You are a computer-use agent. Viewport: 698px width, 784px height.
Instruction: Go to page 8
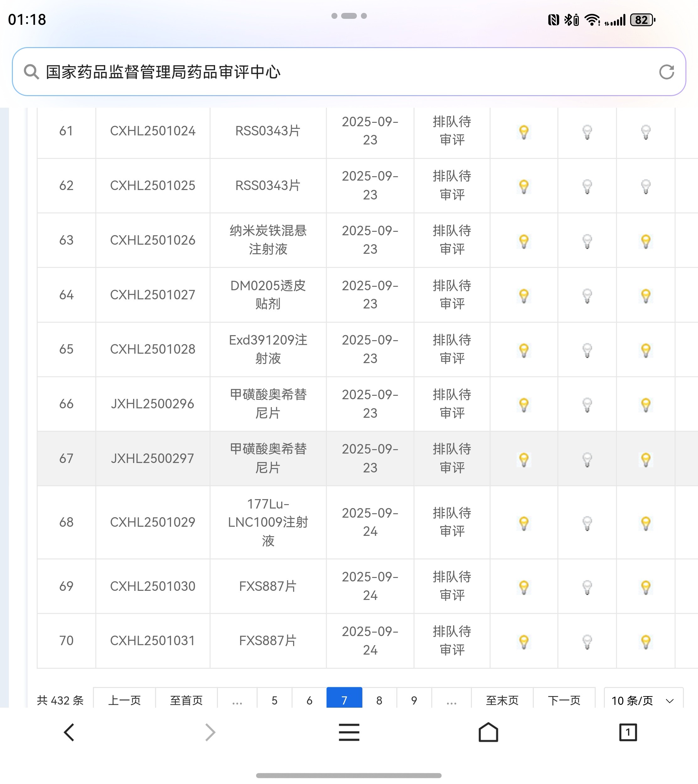[x=379, y=700]
